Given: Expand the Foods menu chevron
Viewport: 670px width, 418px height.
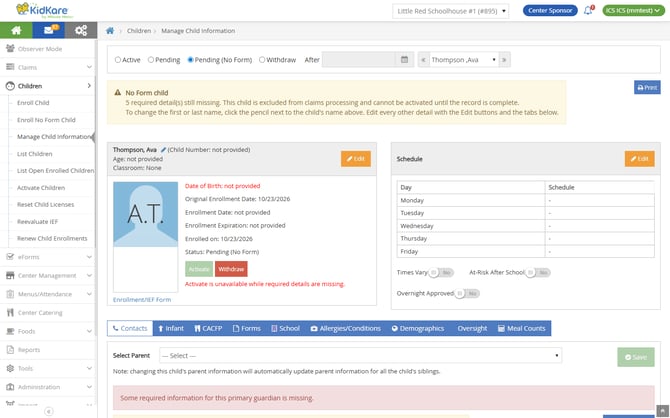Looking at the screenshot, I should coord(89,331).
